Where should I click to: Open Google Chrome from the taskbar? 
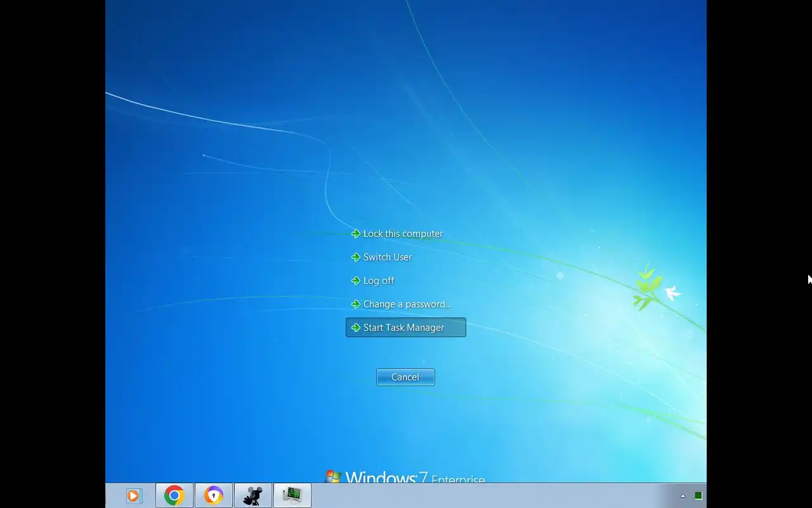(174, 495)
